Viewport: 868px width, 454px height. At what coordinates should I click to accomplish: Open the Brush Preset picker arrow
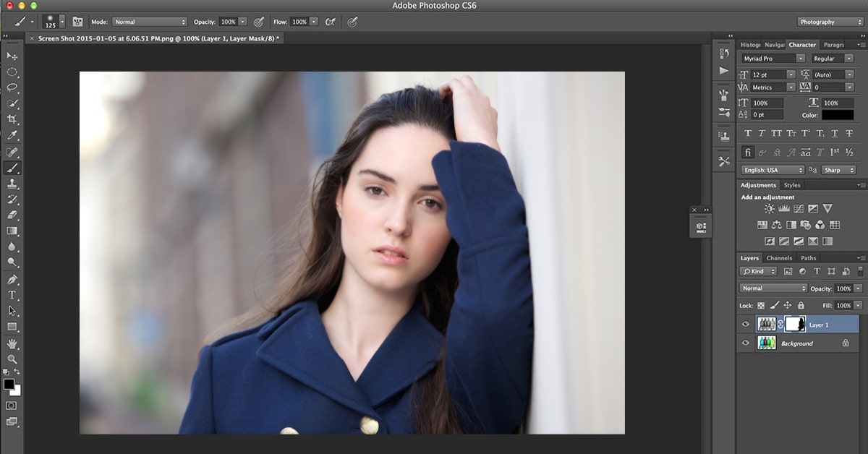pos(61,22)
